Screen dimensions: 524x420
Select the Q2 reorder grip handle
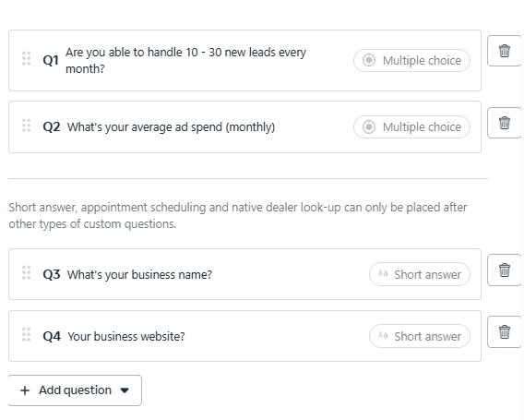tap(26, 126)
